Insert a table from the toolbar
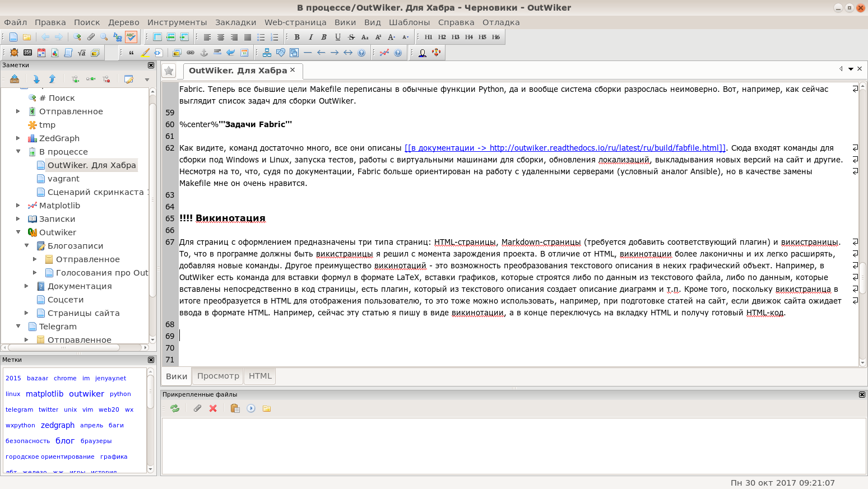Screen dimensions: 868x489 click(x=157, y=37)
